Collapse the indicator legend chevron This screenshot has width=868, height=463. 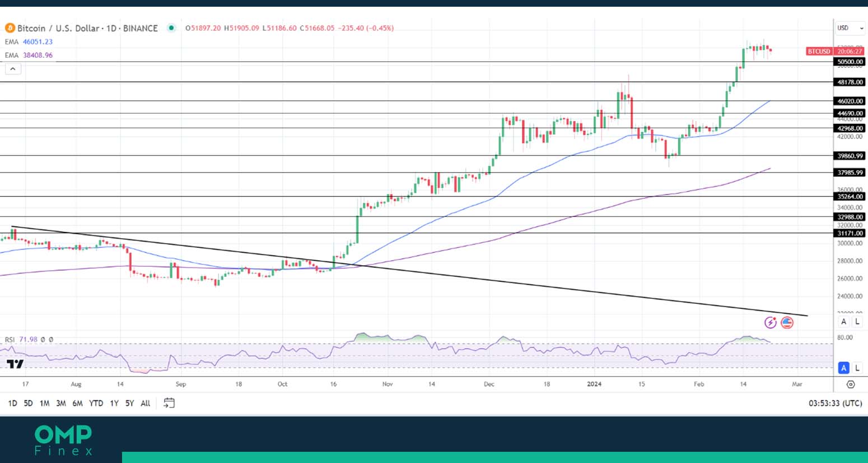(x=13, y=69)
